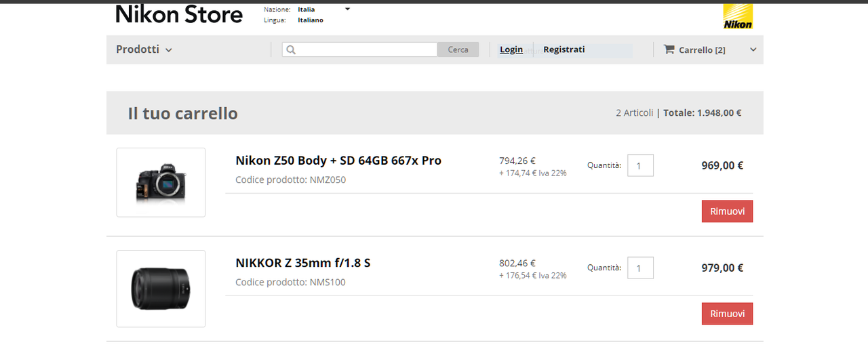
Task: Click the Cerca search button
Action: [458, 49]
